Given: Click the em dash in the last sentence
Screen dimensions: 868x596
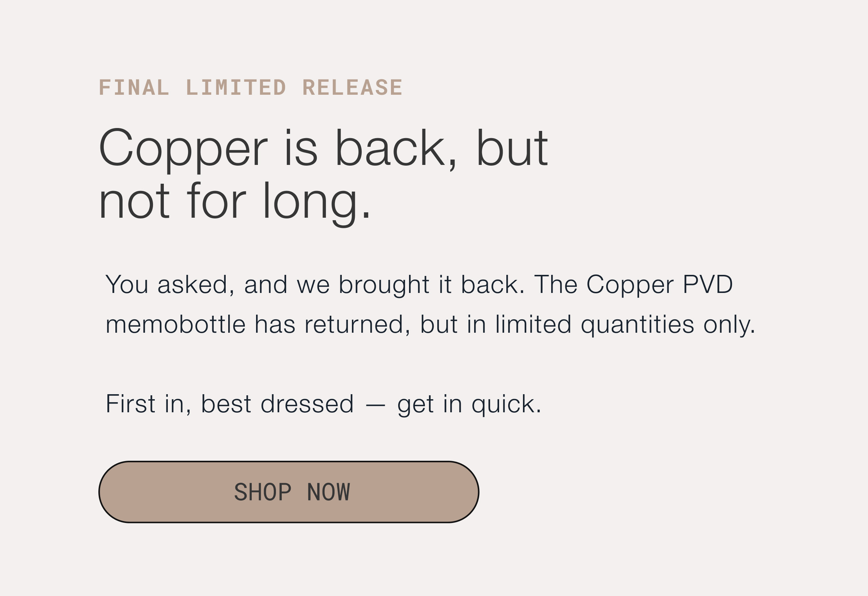Looking at the screenshot, I should pos(375,405).
